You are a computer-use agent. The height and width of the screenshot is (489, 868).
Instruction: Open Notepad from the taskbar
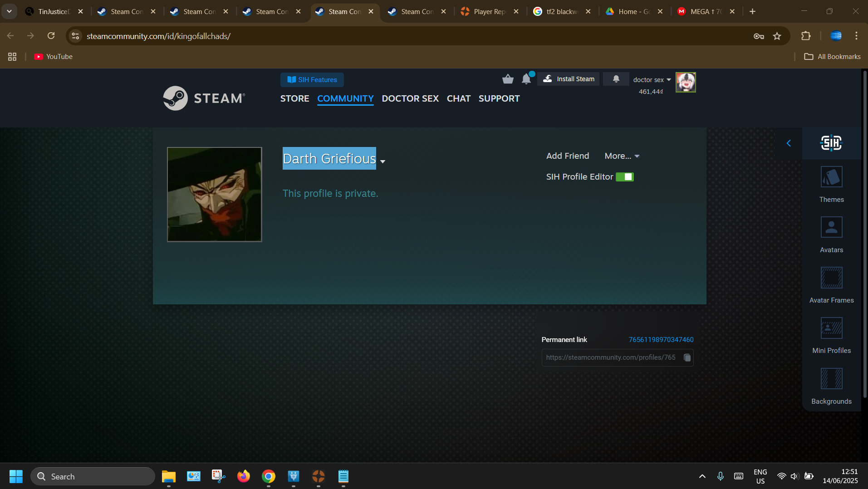[343, 476]
